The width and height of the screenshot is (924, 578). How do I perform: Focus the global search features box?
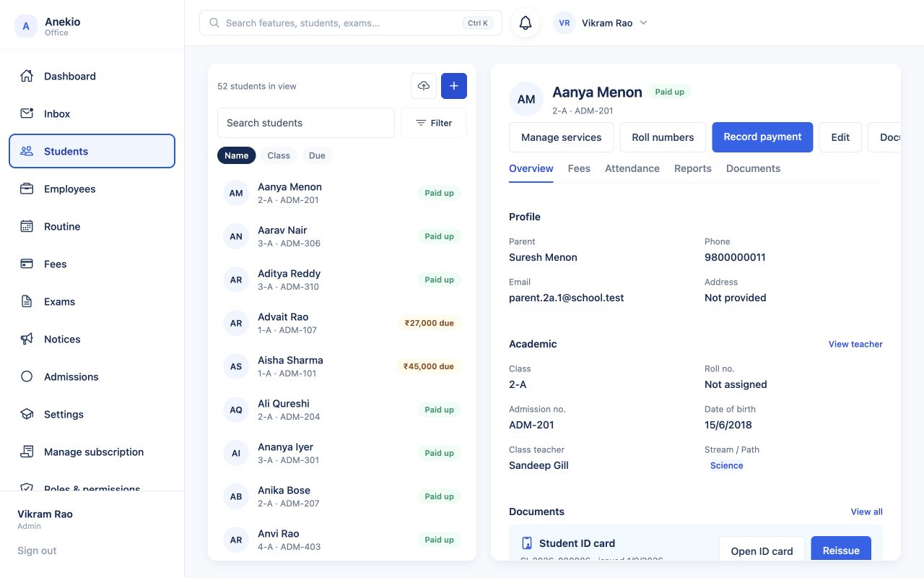[350, 23]
